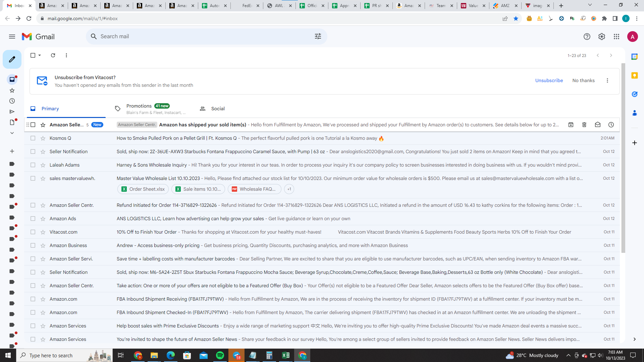Open Excel from the taskbar
This screenshot has width=644, height=362.
(286, 355)
